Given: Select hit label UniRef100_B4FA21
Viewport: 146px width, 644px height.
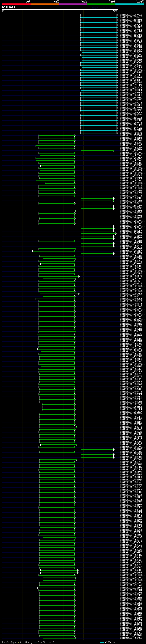Looking at the screenshot, I should click(131, 128).
